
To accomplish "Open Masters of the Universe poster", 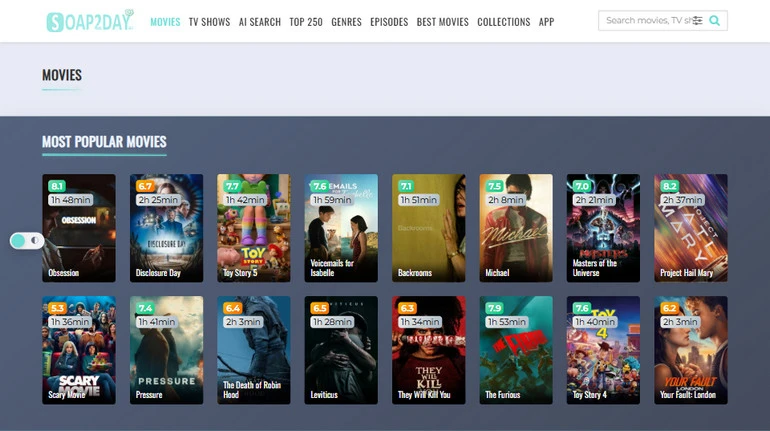I will (604, 228).
